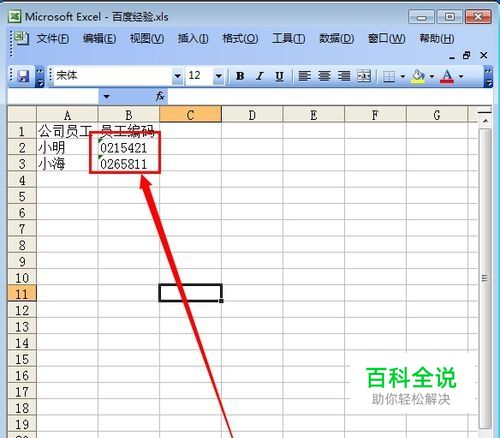The height and width of the screenshot is (438, 500).
Task: Open borders dropdown arrow
Action: [403, 76]
